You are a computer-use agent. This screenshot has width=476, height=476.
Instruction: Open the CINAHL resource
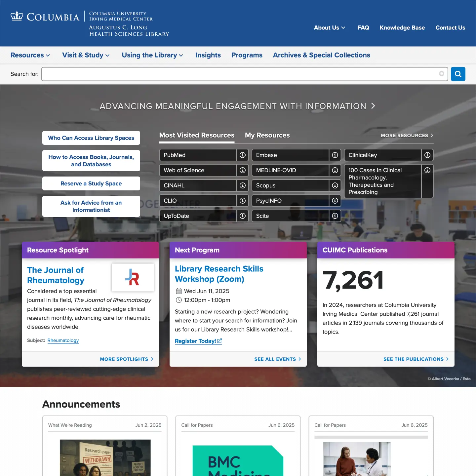(198, 185)
